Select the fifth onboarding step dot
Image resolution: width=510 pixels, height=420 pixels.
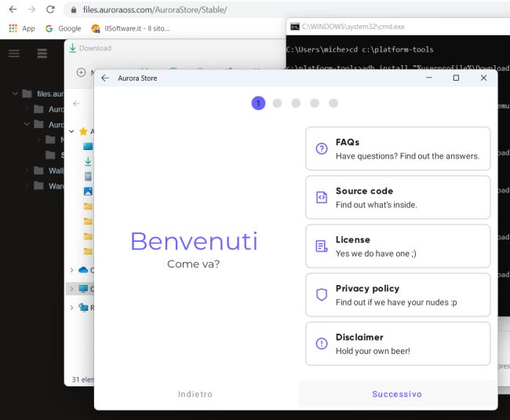[333, 104]
